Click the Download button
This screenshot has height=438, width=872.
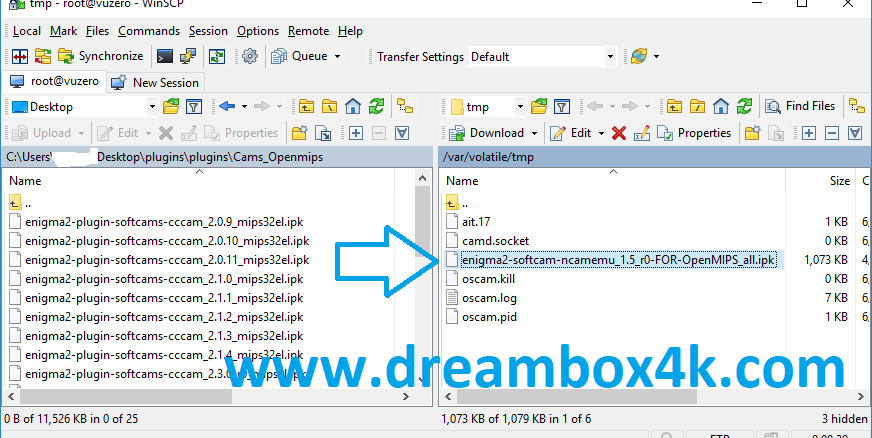[x=486, y=133]
